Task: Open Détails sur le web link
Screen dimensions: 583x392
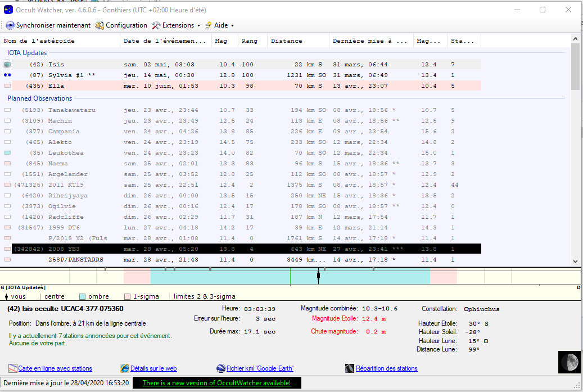Action: tap(153, 368)
